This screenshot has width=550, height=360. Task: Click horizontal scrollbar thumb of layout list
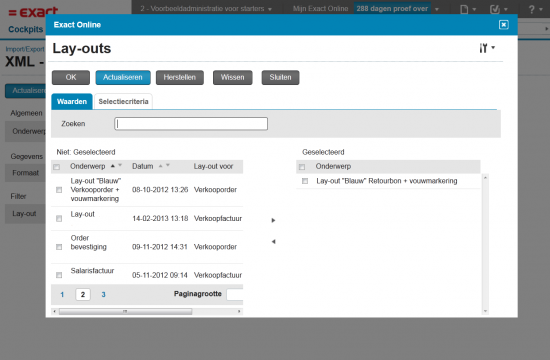[125, 311]
